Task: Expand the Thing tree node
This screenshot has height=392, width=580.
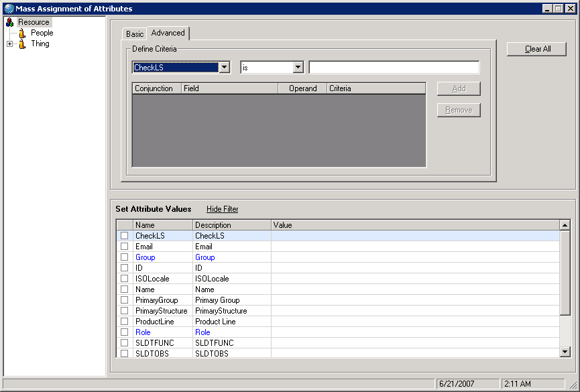Action: click(9, 44)
